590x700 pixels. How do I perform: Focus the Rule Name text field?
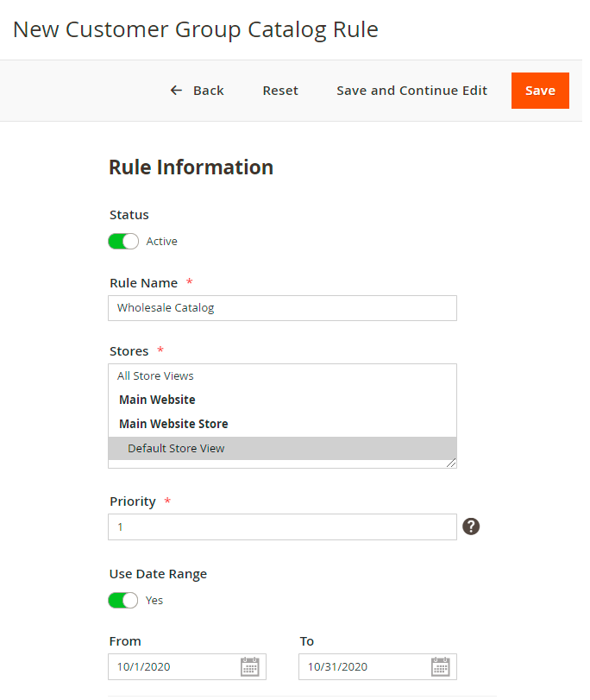[282, 308]
